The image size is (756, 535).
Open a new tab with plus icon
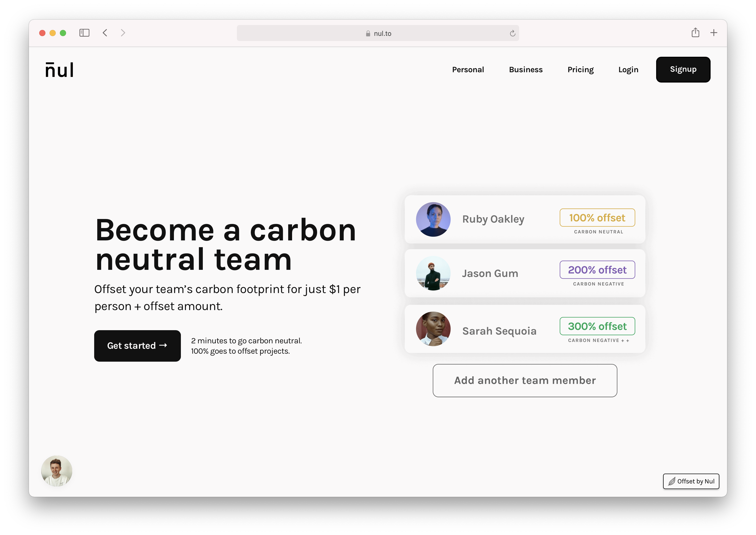tap(713, 33)
